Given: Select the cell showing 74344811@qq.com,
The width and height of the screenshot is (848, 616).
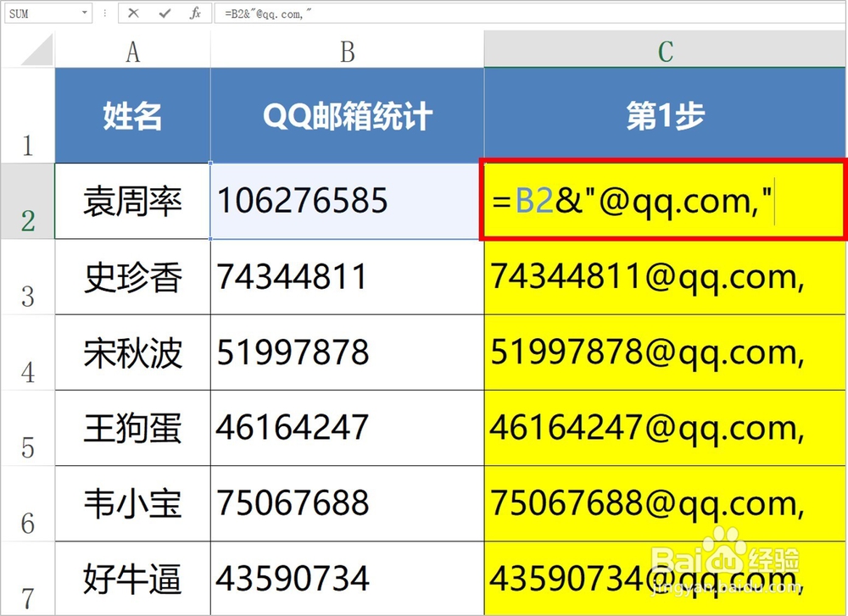Looking at the screenshot, I should point(665,277).
